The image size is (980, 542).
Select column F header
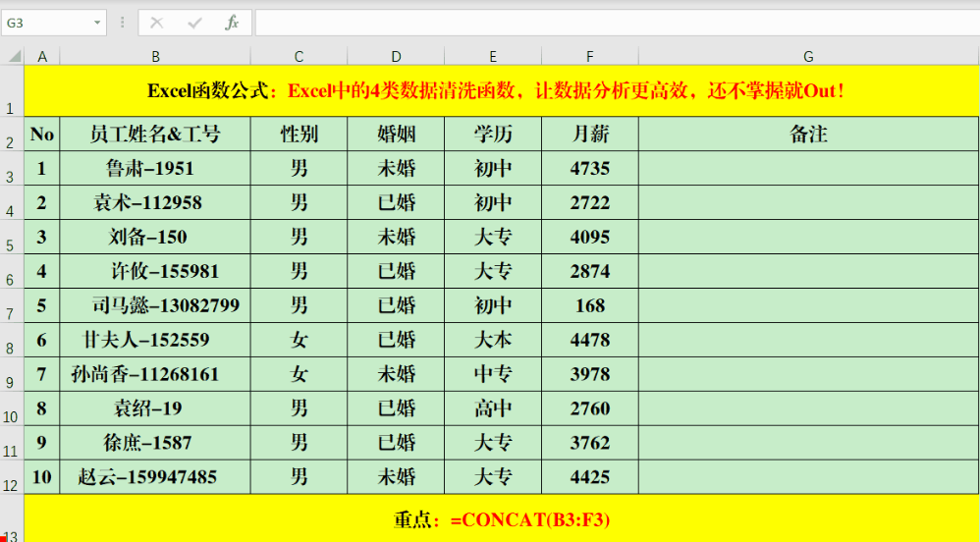tap(590, 56)
